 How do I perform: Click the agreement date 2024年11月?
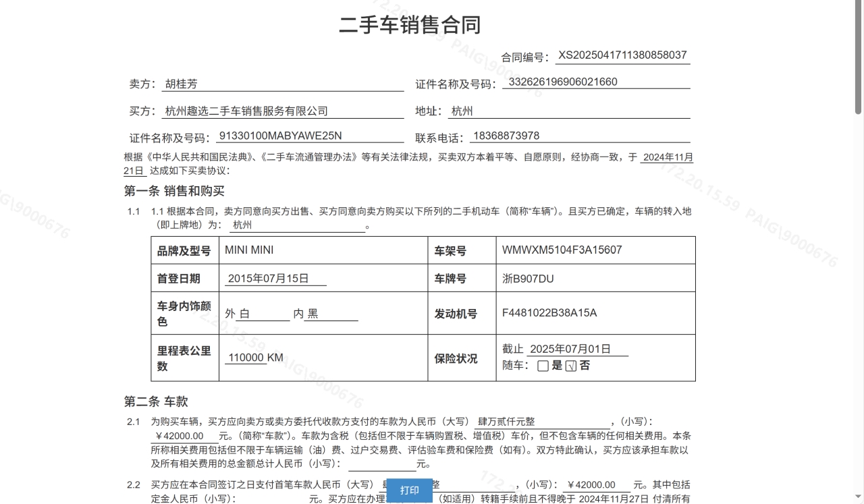(x=666, y=158)
